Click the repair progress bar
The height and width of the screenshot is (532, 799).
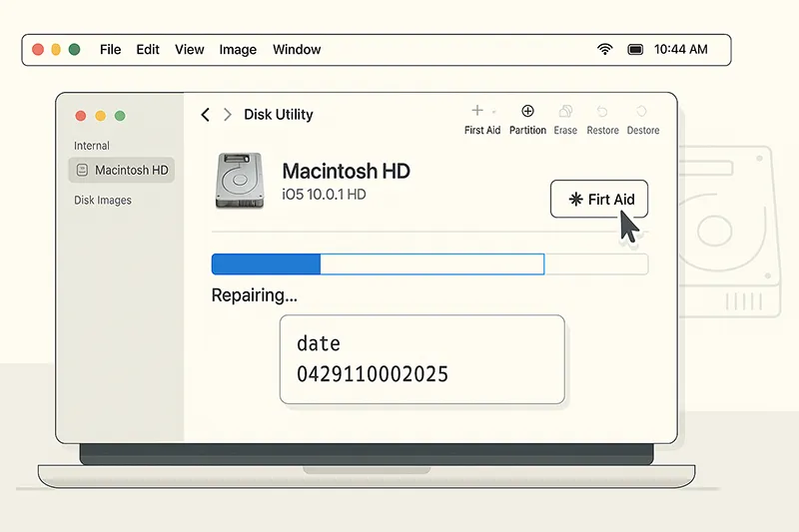pyautogui.click(x=429, y=265)
